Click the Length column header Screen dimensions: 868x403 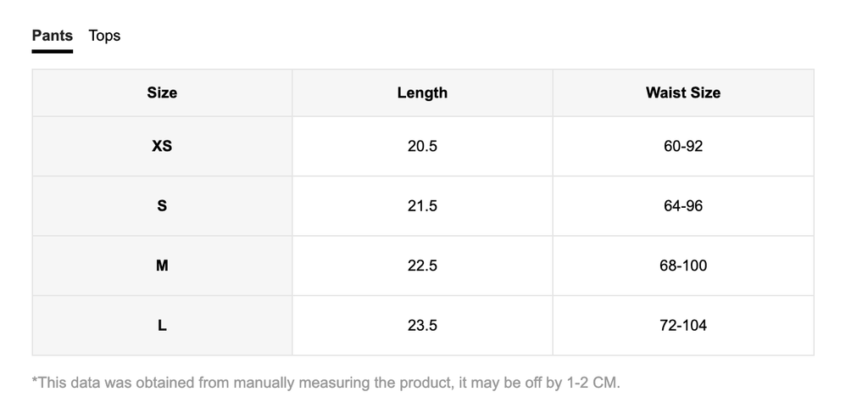(x=422, y=93)
